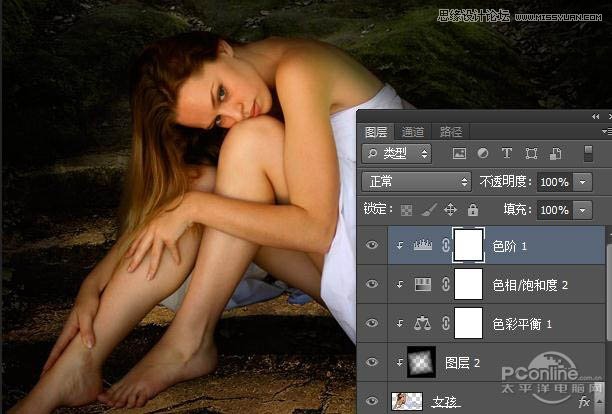Screen dimensions: 612x414
Task: Hide the 图层 2 layer
Action: [372, 362]
